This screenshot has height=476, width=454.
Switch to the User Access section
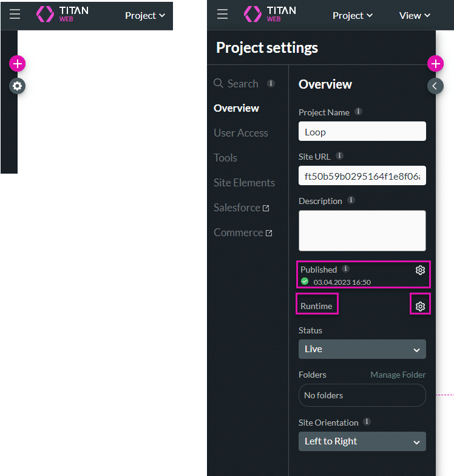coord(240,133)
